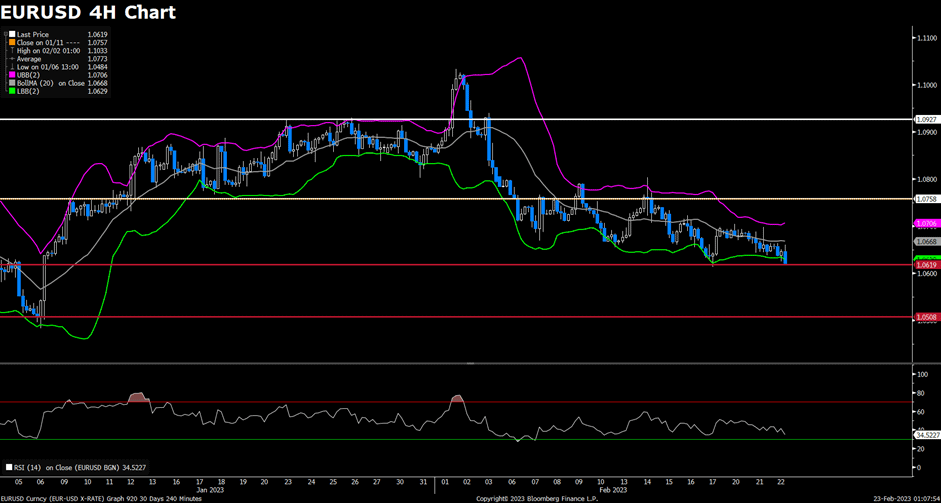Image resolution: width=941 pixels, height=503 pixels.
Task: Click the High on 02/02 marker icon
Action: click(x=13, y=51)
